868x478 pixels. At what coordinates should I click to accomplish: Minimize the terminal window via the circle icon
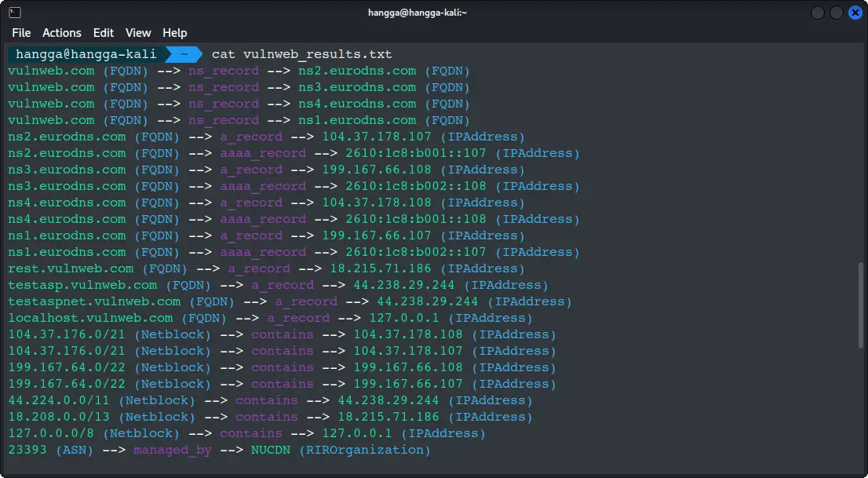point(817,12)
